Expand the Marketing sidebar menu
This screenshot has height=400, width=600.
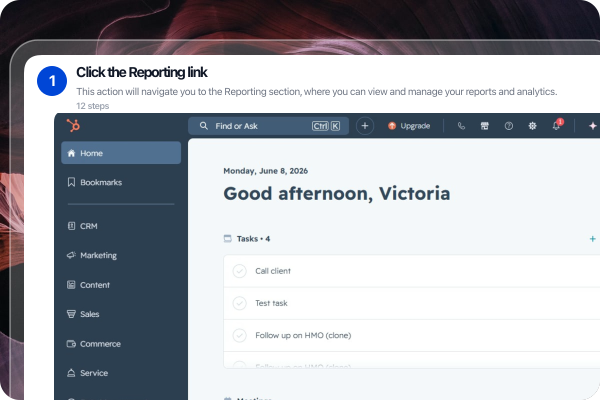click(121, 255)
